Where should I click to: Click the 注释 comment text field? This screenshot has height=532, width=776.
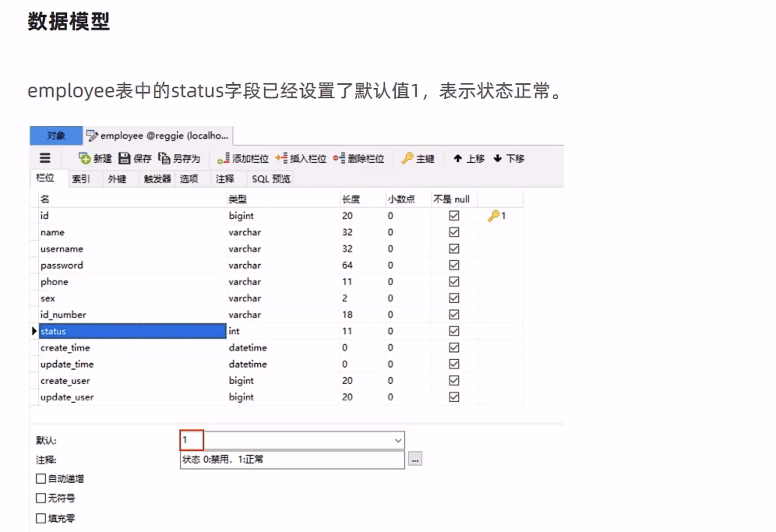pos(292,460)
